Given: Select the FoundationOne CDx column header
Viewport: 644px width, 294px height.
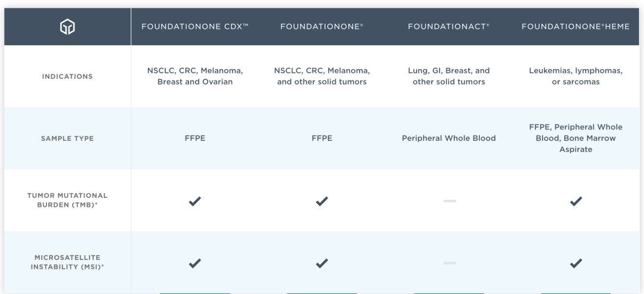Looking at the screenshot, I should pyautogui.click(x=195, y=27).
